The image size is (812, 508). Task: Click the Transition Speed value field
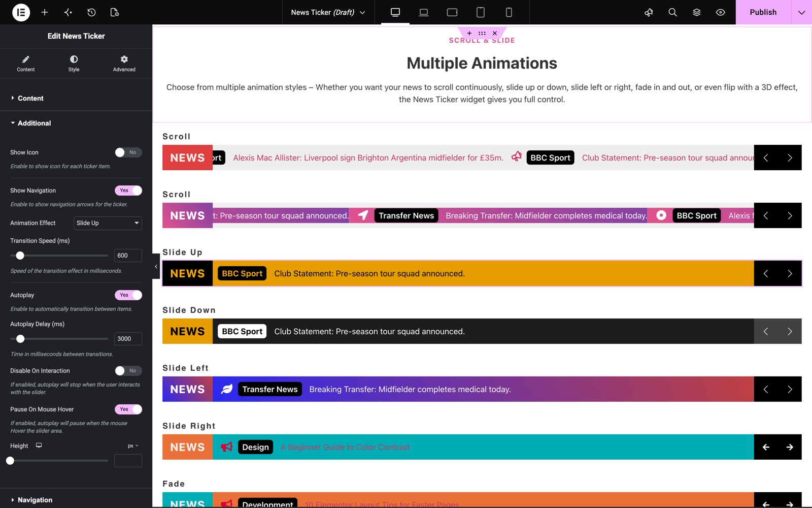pyautogui.click(x=128, y=256)
